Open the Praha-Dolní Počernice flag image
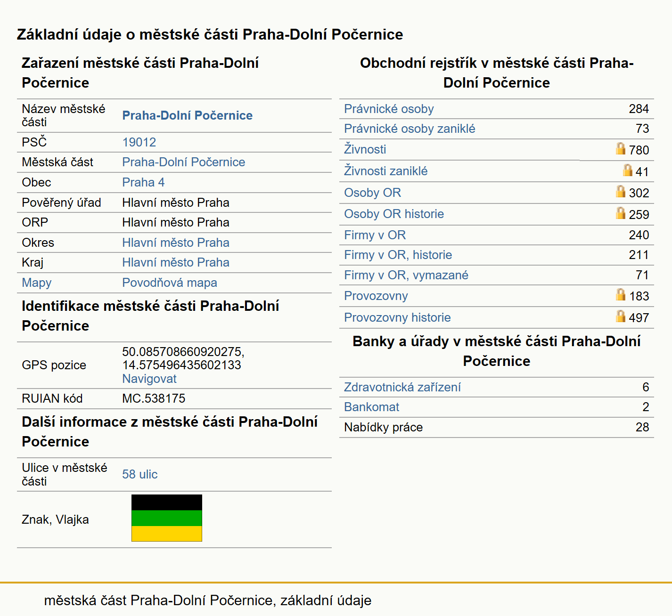Viewport: 672px width, 616px height. [x=167, y=518]
